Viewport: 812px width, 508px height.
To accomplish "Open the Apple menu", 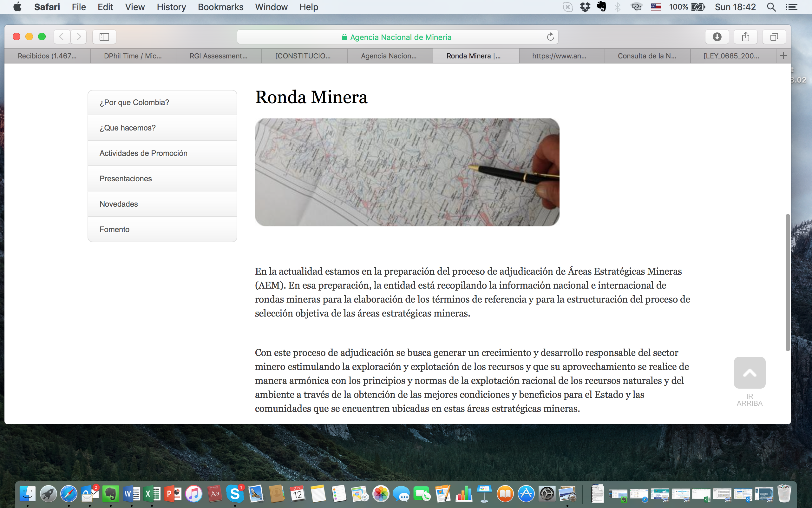I will [17, 7].
